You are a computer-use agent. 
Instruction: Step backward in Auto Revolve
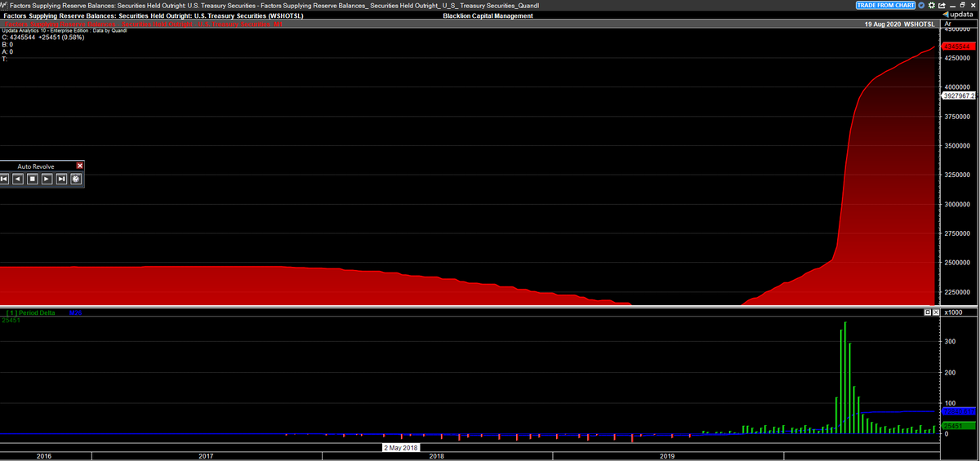[18, 178]
